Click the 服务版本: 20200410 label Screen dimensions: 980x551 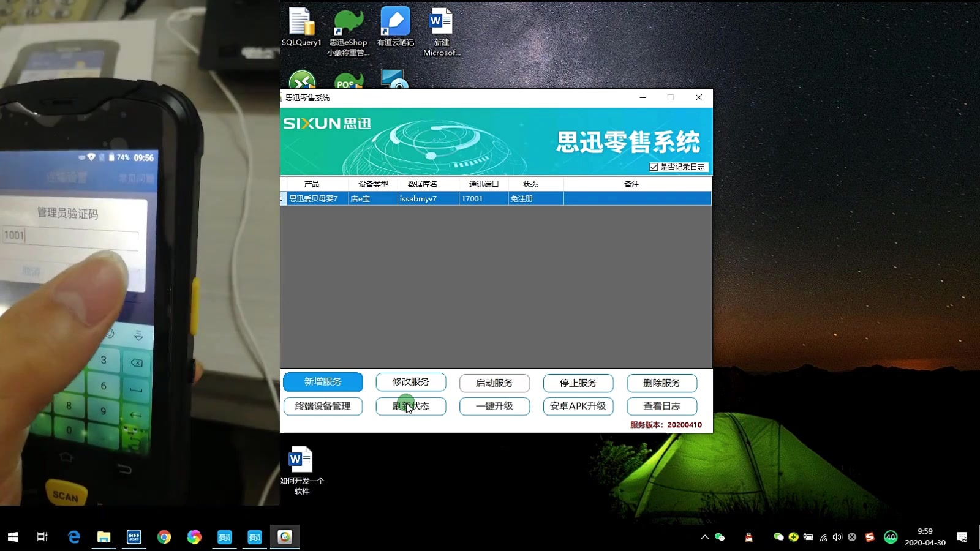click(666, 425)
